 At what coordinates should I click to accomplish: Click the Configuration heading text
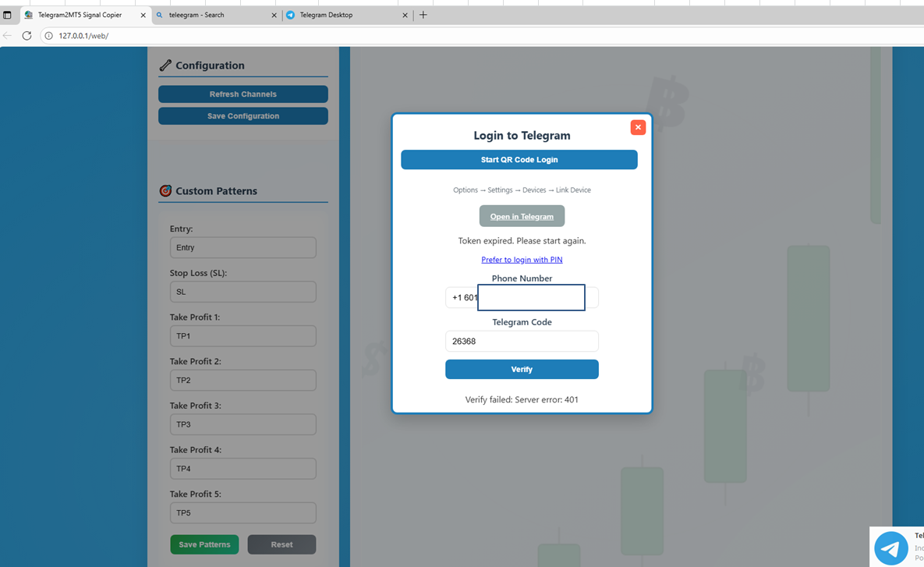[x=210, y=66]
